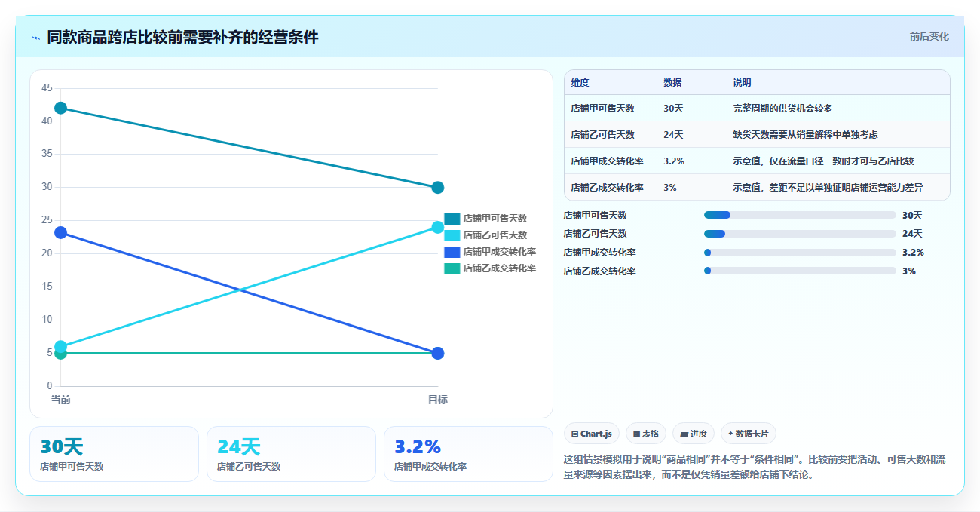Open the 30天 店铺甲可售天数 data card

point(114,454)
